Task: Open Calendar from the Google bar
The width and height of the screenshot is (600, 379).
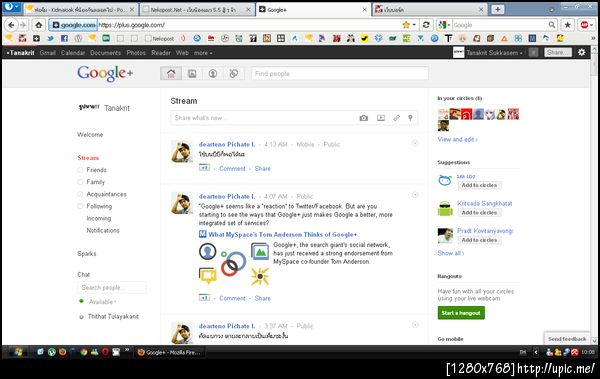Action: coord(73,53)
